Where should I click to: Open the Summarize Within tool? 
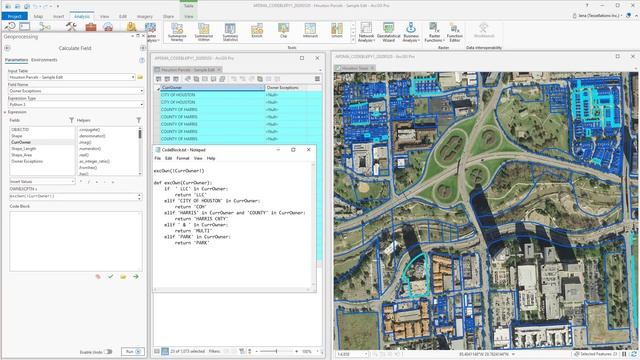point(204,32)
